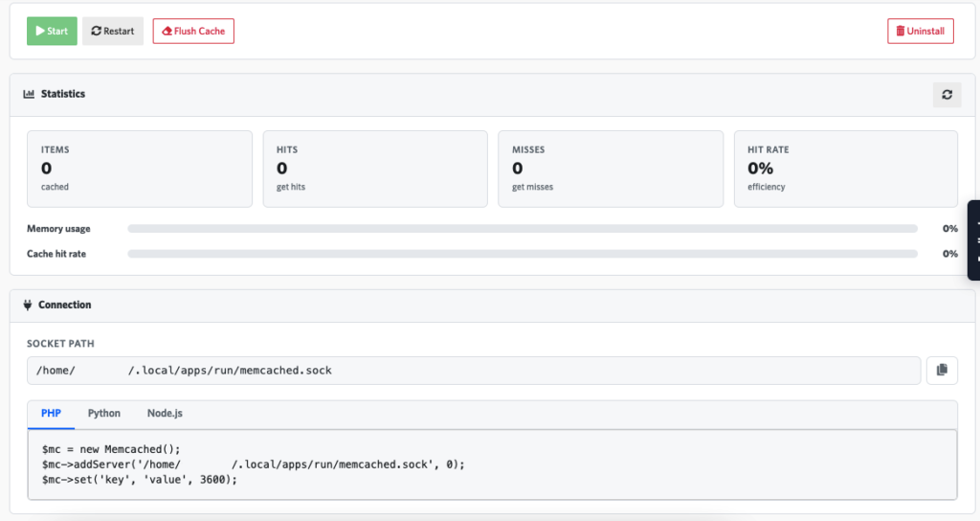
Task: Click the "$mc->addServer" code line
Action: point(254,464)
